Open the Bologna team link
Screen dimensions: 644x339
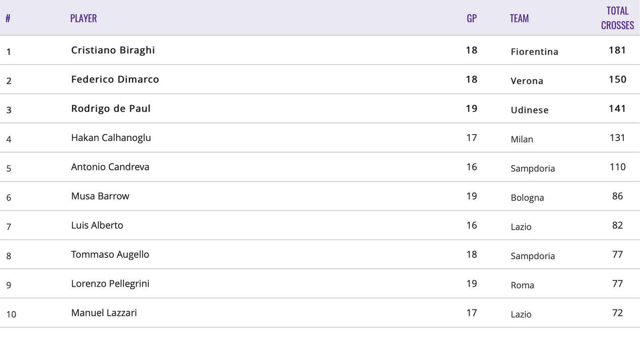pyautogui.click(x=527, y=197)
